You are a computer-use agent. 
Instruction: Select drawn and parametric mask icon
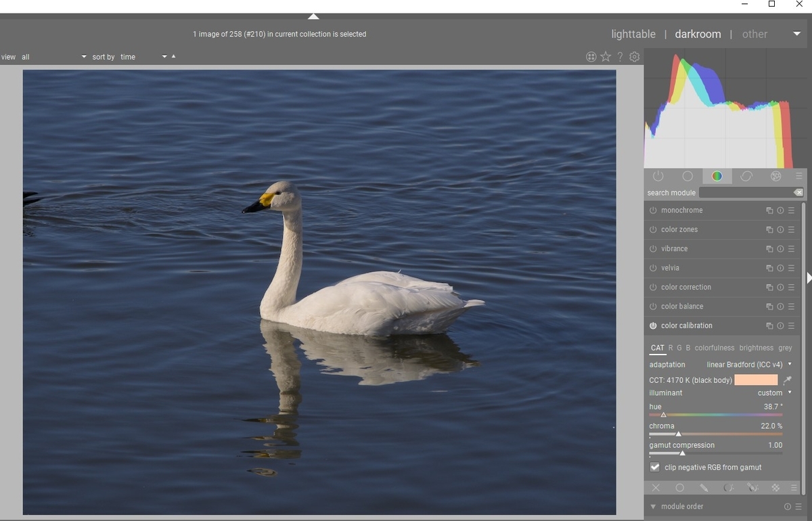(752, 488)
